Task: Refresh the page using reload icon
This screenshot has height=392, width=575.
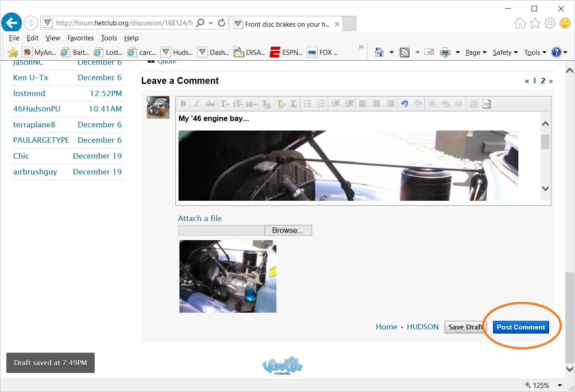Action: pos(222,23)
